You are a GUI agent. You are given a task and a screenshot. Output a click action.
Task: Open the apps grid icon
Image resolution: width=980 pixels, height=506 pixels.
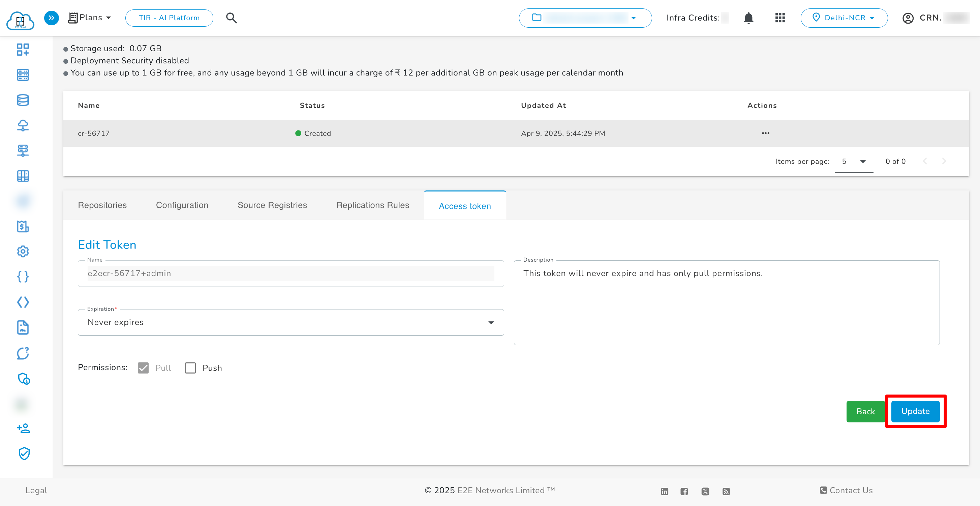(x=780, y=18)
